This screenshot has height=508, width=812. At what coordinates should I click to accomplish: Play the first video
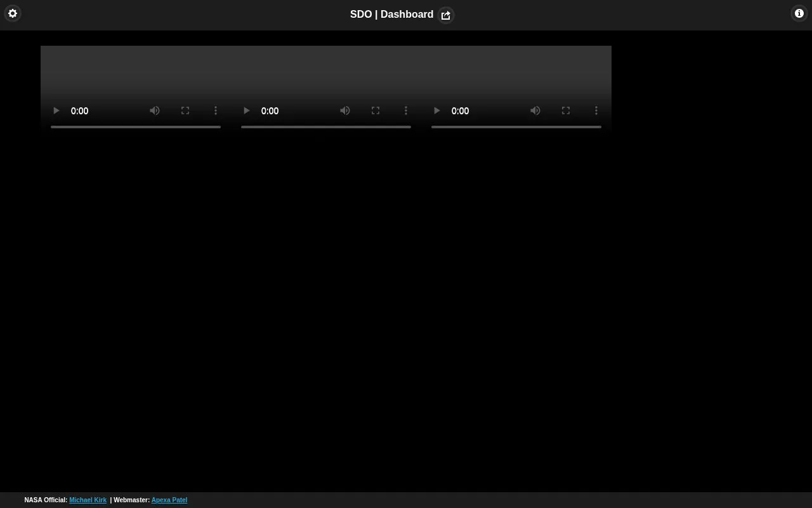click(56, 110)
